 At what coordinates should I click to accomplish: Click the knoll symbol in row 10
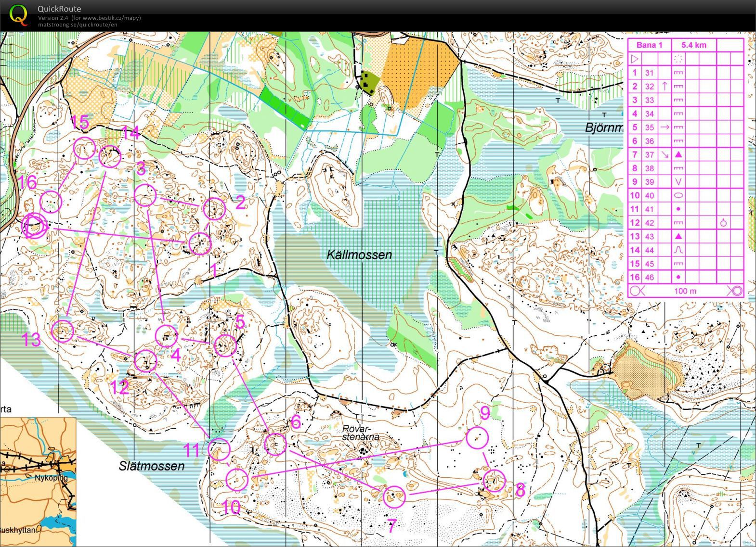point(678,195)
